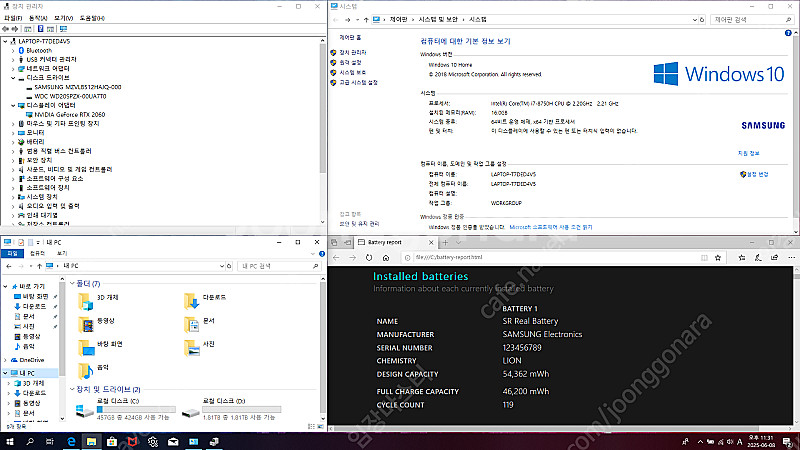Collapse 장치 및 드라이브 (2) group

[72, 389]
